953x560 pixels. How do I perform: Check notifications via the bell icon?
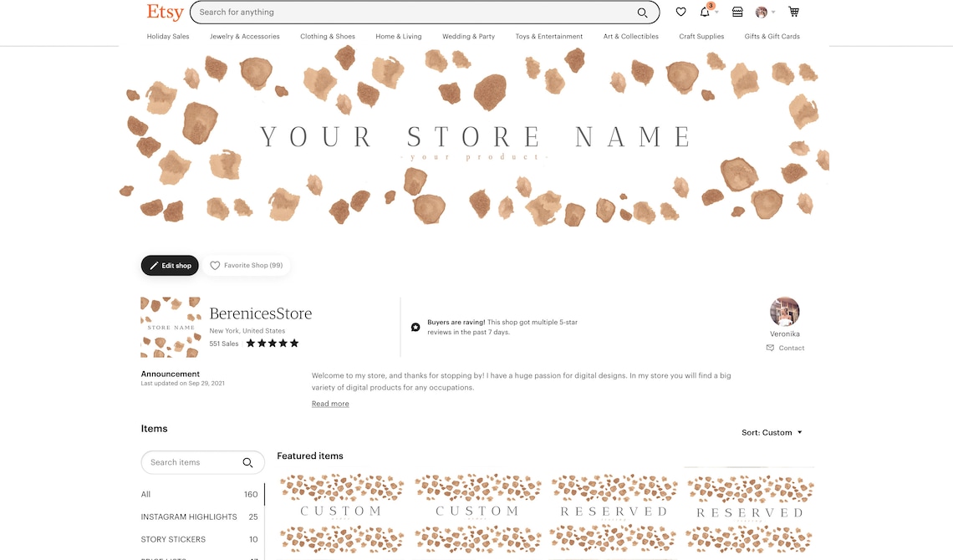pyautogui.click(x=704, y=12)
